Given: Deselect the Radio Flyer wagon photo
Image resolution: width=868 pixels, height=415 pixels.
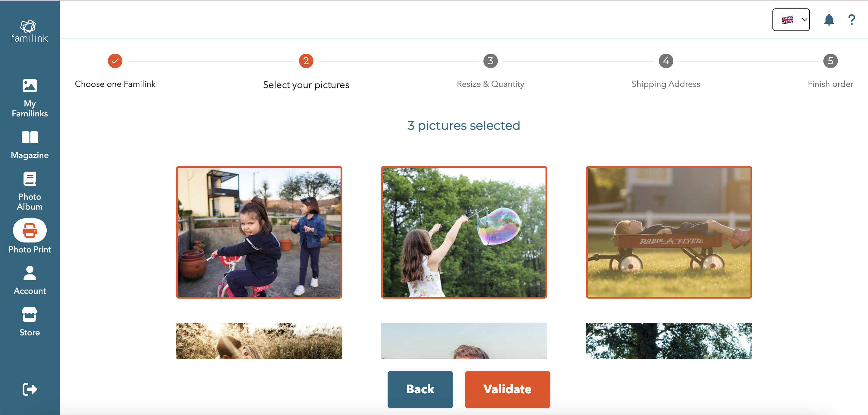Looking at the screenshot, I should pyautogui.click(x=668, y=232).
